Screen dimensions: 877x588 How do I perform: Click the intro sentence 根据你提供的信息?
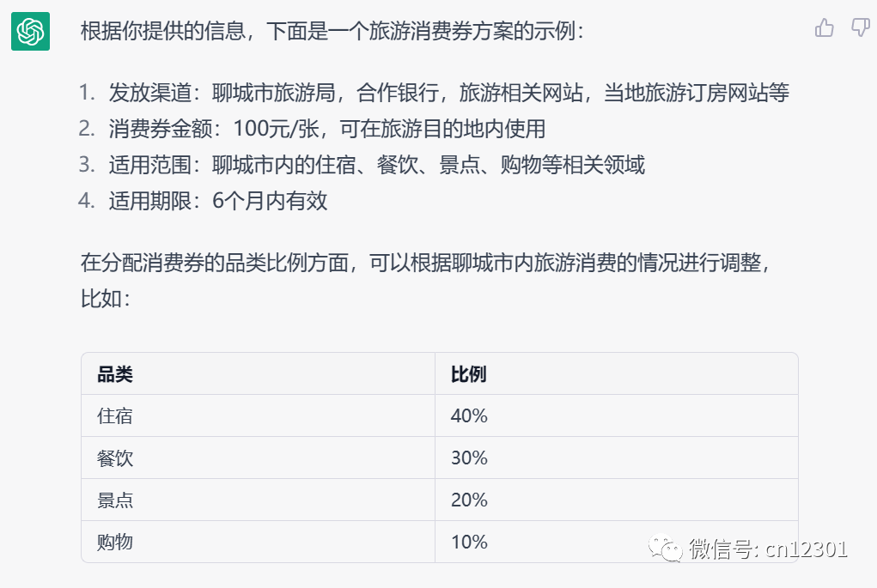[x=332, y=31]
